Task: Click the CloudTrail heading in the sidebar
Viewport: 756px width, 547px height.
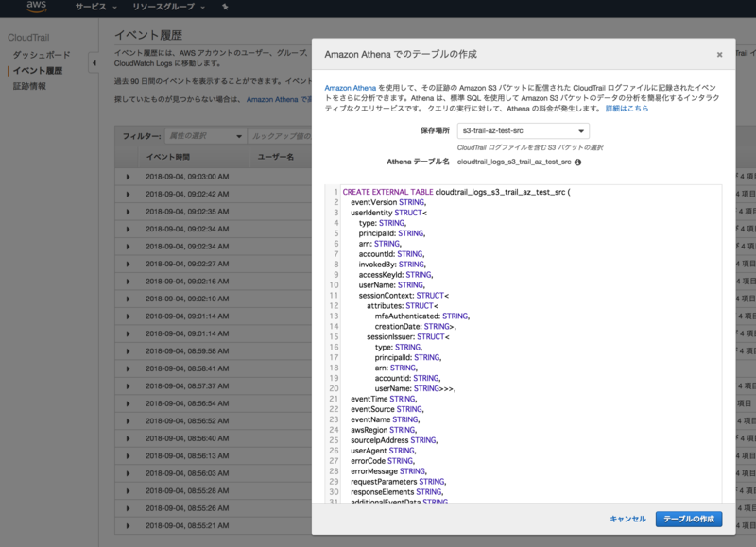Action: point(28,37)
